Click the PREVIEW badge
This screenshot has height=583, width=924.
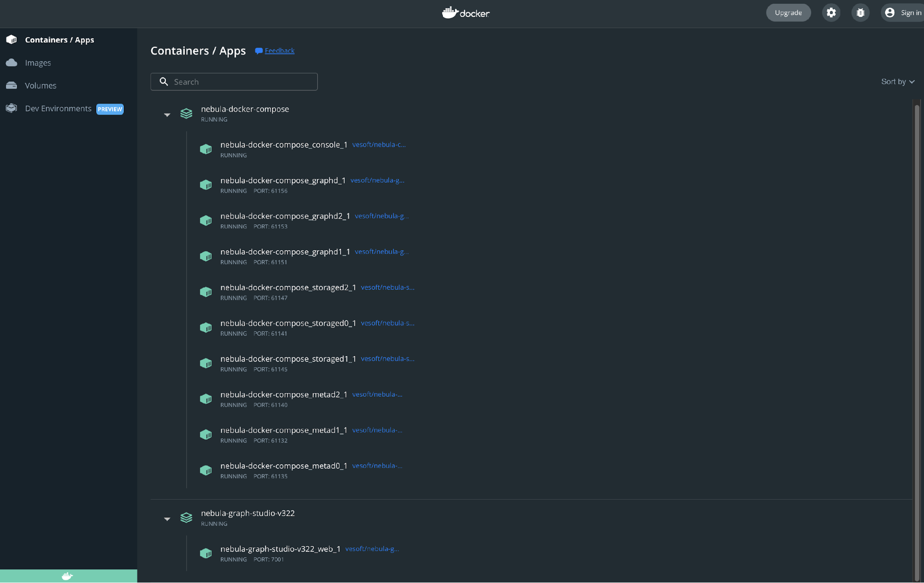[110, 109]
